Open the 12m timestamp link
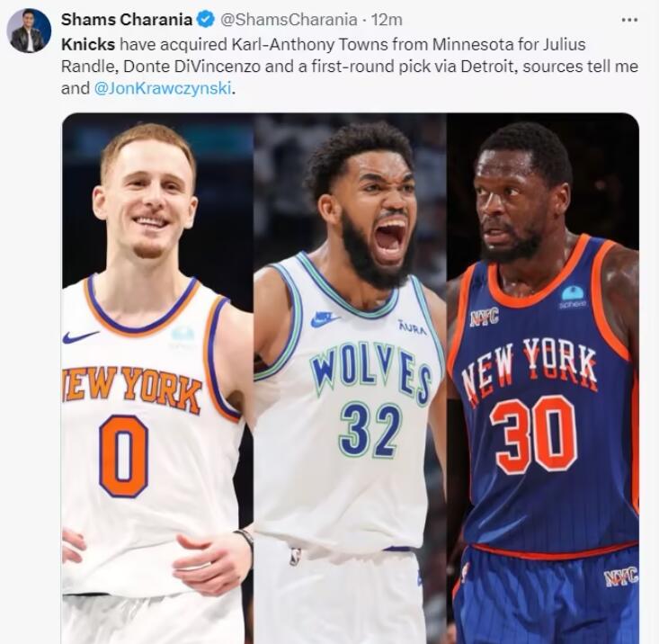Viewport: 659px width, 644px height. [387, 19]
